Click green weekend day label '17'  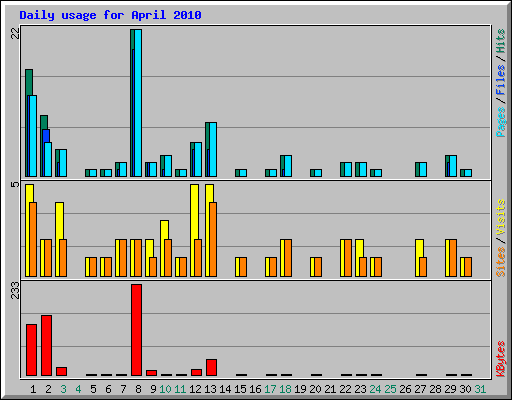[270, 389]
